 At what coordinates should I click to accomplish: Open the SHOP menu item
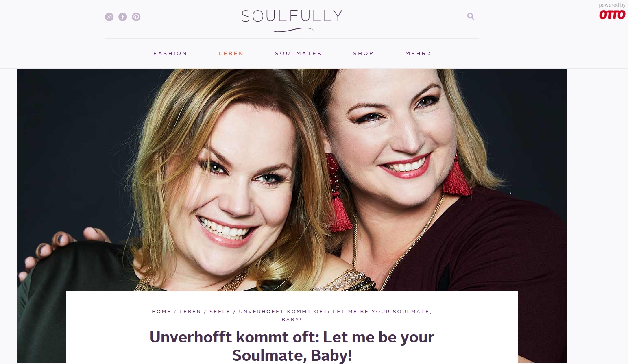(363, 53)
